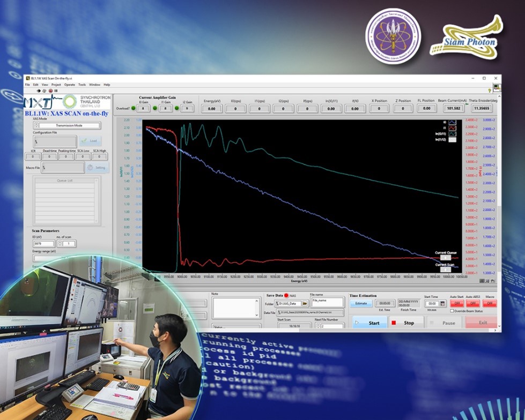525x420 pixels.
Task: Click the Next File Number stepper arrows
Action: (x=318, y=326)
